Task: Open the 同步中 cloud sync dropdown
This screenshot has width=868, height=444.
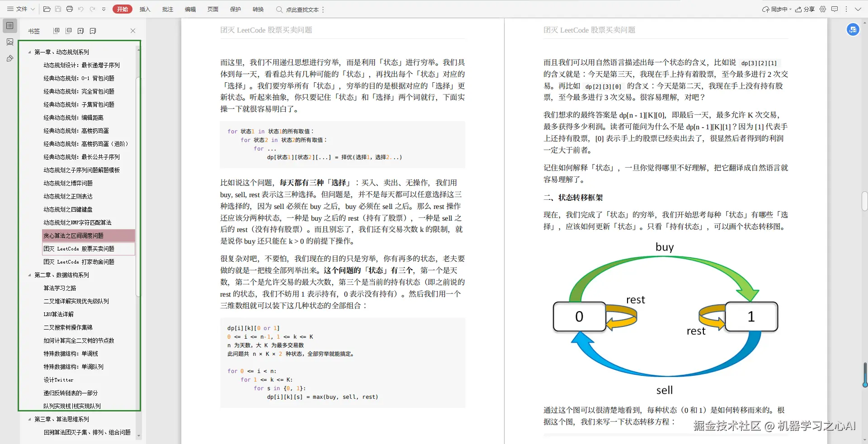Action: (777, 9)
